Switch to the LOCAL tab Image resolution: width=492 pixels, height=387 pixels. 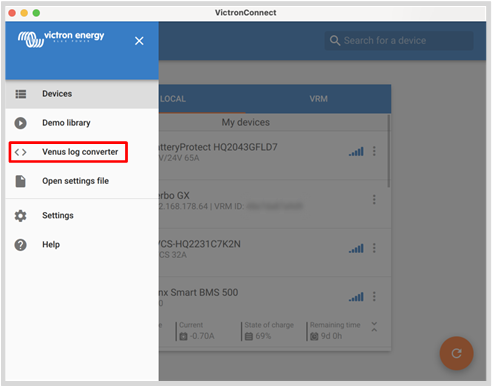tap(202, 99)
